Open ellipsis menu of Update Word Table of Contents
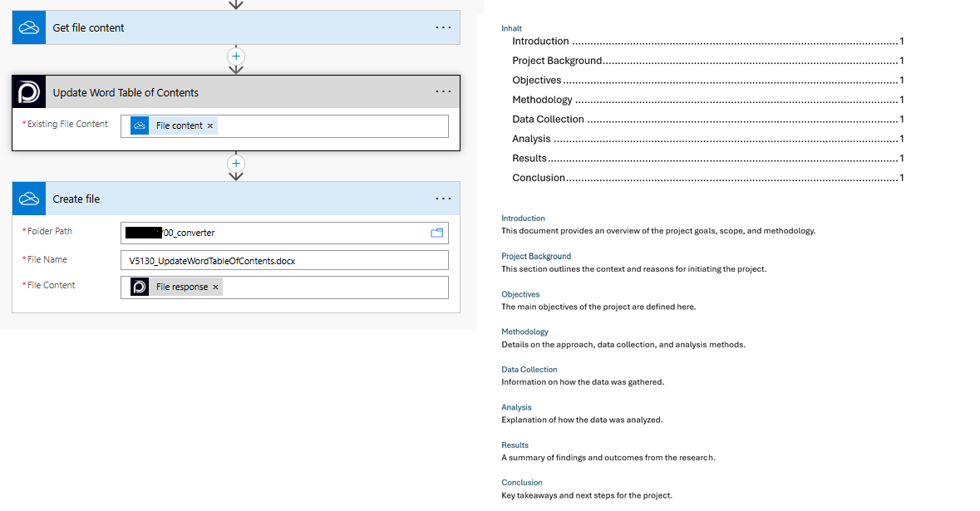Screen dimensions: 980x511 click(443, 92)
